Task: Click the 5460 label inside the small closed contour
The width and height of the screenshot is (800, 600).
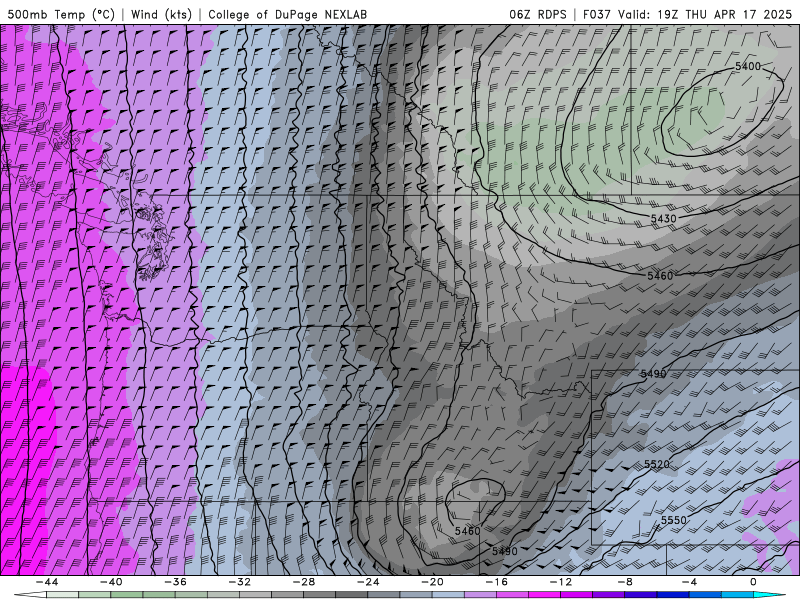Action: [x=467, y=531]
